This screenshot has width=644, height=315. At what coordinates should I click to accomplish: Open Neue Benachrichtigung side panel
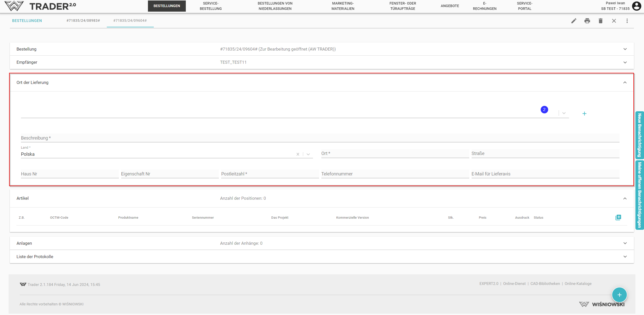(x=639, y=135)
